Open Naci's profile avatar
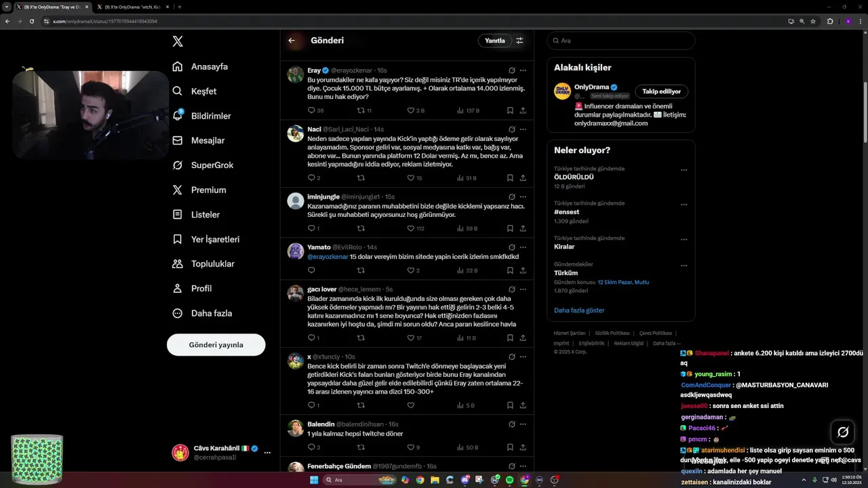 (296, 134)
